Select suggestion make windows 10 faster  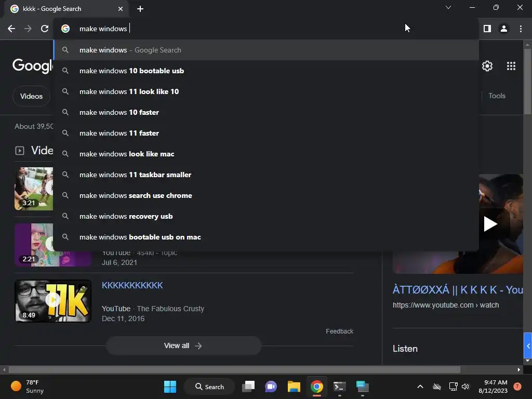[267, 112]
